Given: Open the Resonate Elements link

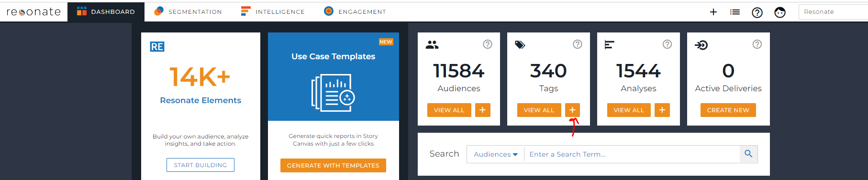Looking at the screenshot, I should coord(200,100).
